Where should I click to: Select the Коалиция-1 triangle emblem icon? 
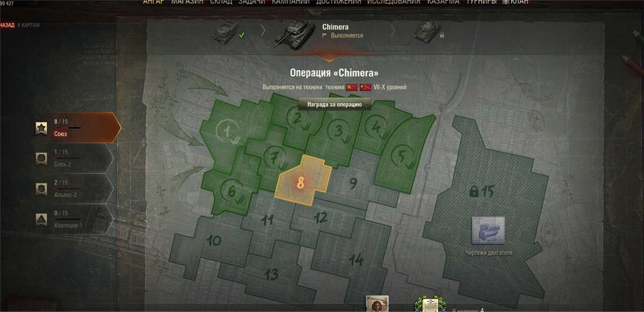tap(41, 220)
